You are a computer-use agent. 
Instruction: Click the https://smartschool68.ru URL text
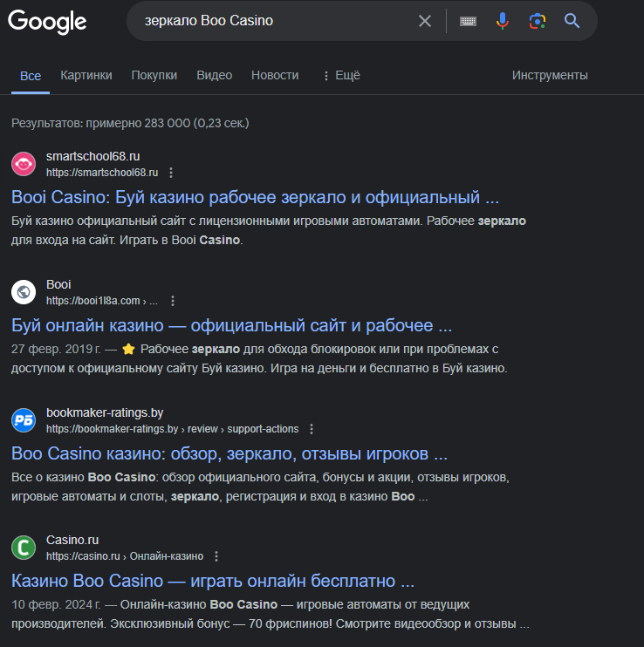click(x=102, y=173)
